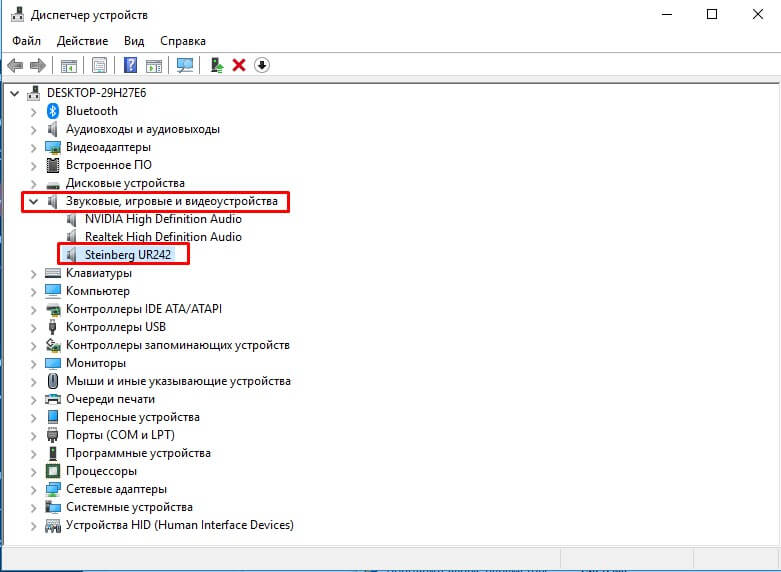781x572 pixels.
Task: Expand Программные устройства chevron
Action: (33, 453)
